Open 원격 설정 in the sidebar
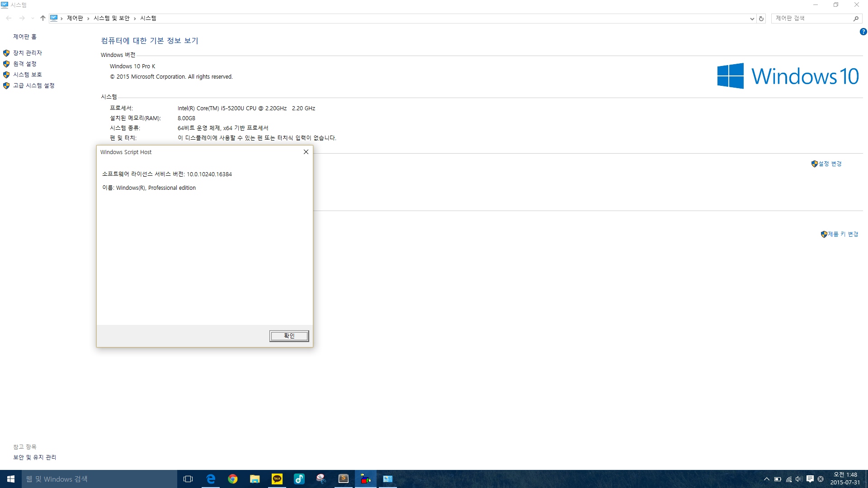 click(25, 64)
